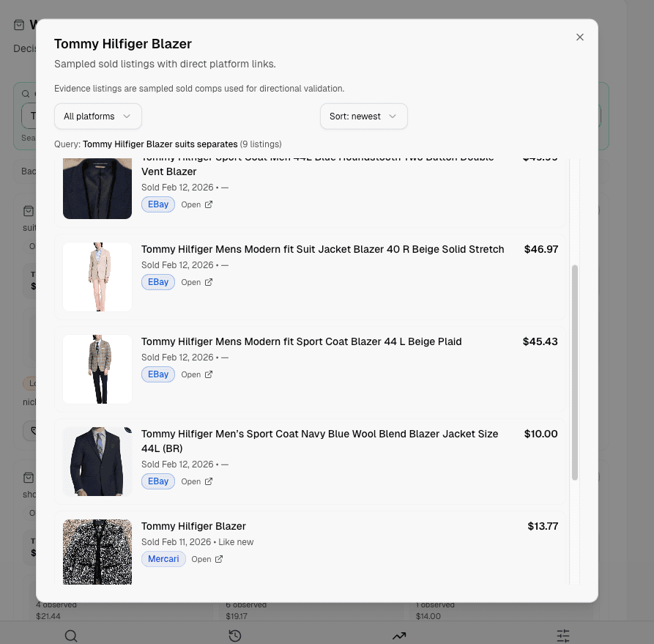Click the Mercari blazer thumbnail image

point(97,552)
